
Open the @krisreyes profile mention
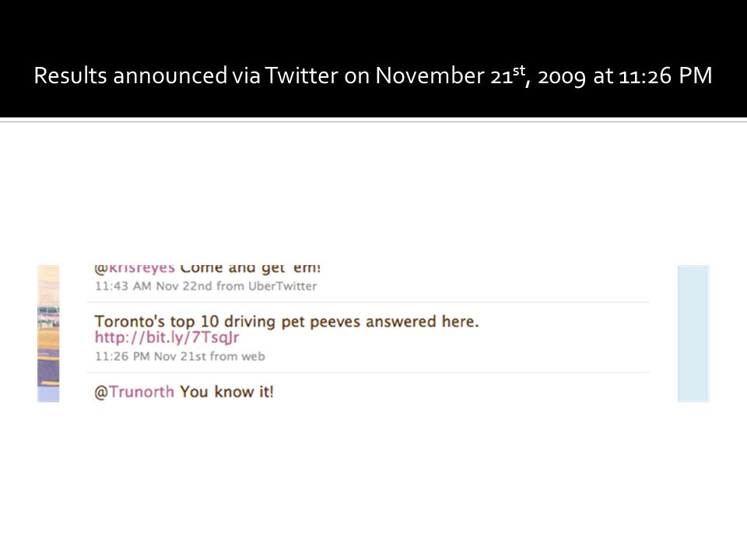tap(135, 268)
